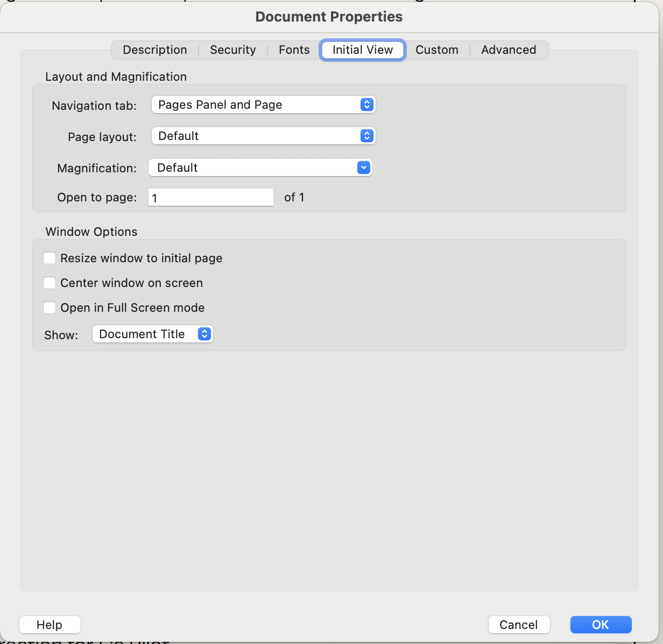Click the Page layout blue stepper arrows
The height and width of the screenshot is (644, 663).
366,136
